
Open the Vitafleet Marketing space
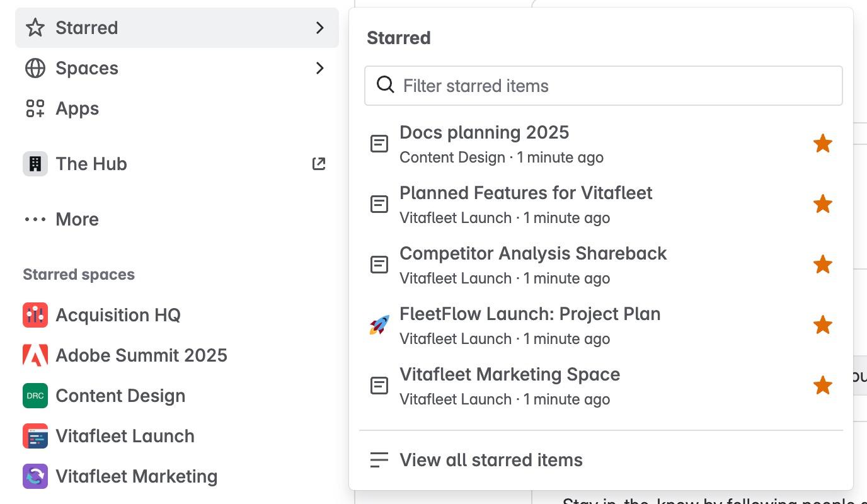tap(136, 476)
